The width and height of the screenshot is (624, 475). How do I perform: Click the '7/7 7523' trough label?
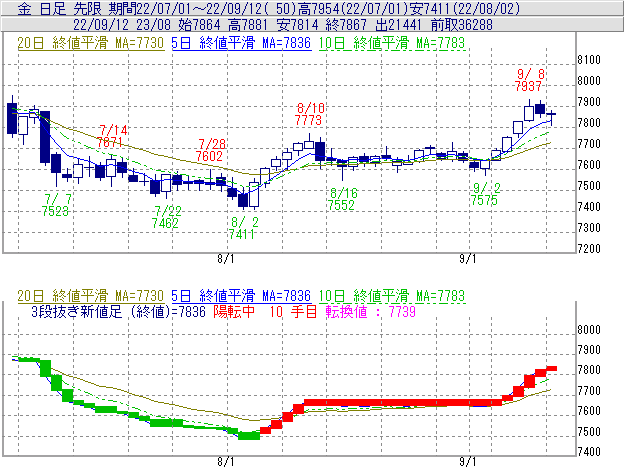[x=56, y=204]
